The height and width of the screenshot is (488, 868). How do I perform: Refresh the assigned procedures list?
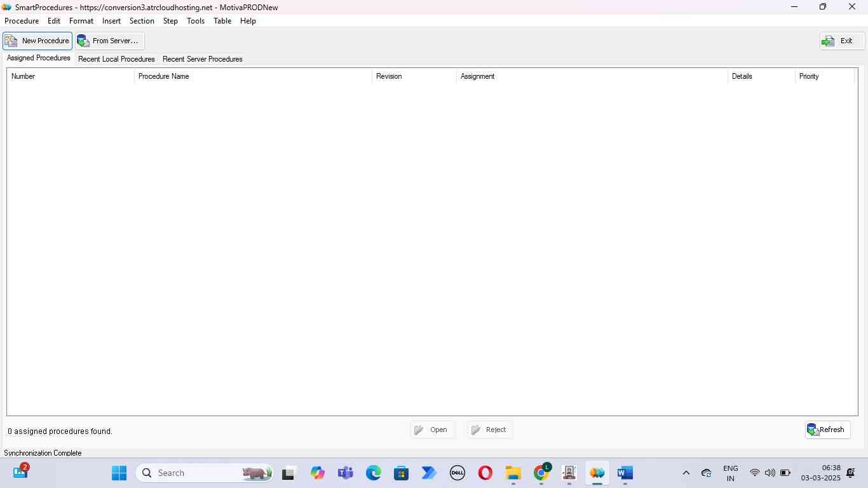827,430
